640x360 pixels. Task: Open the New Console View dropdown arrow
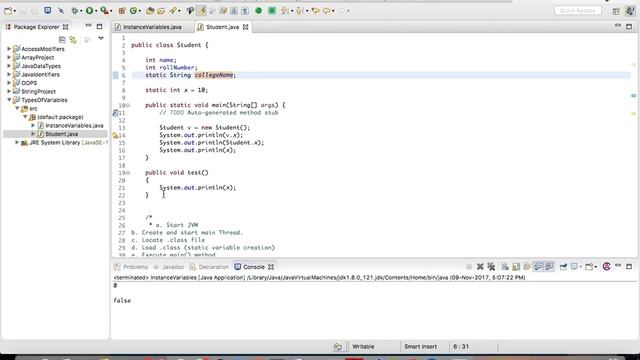596,267
